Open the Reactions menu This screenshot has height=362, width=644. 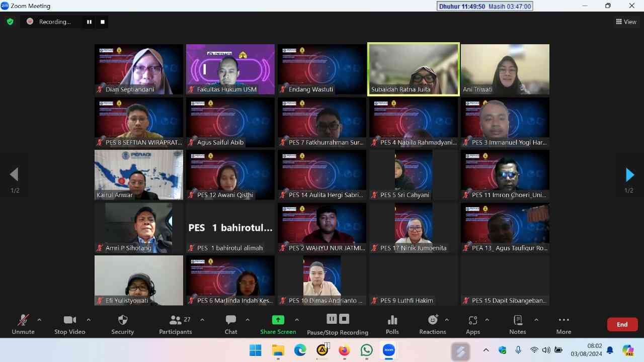point(432,324)
